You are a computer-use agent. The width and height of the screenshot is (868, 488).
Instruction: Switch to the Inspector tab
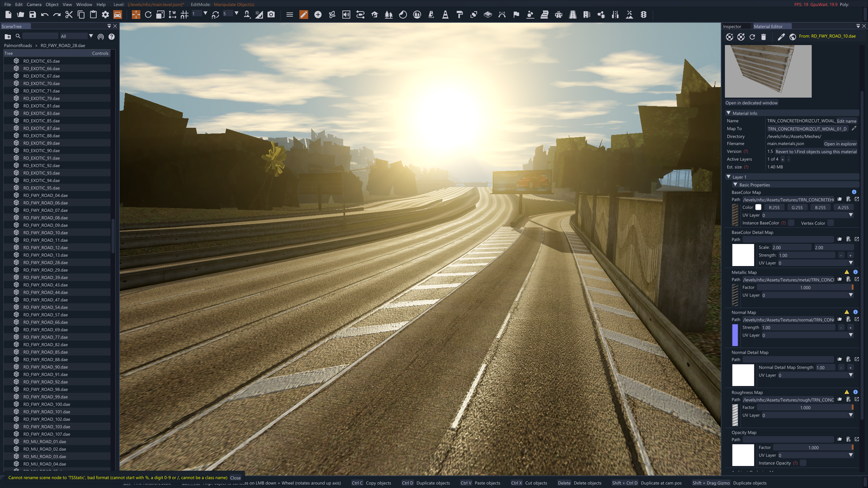point(732,26)
